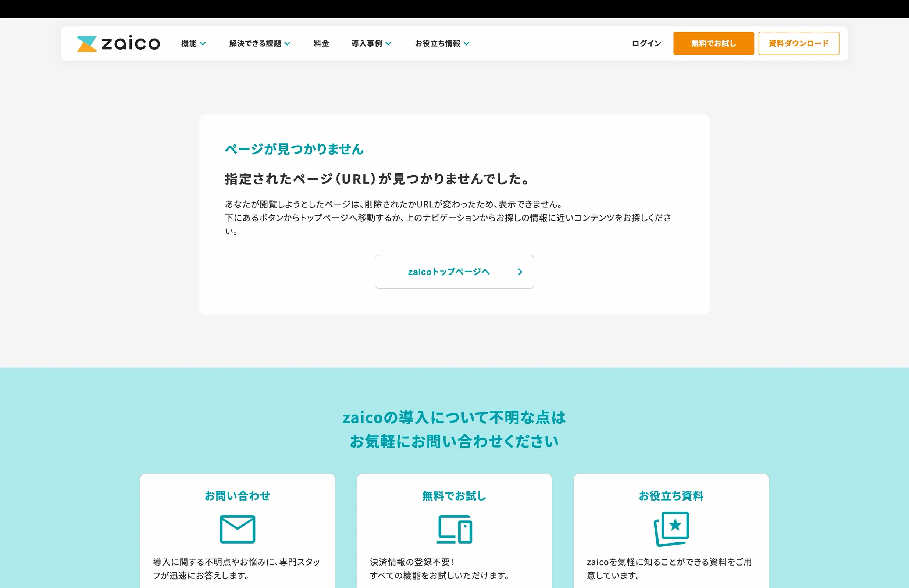
Task: Click the zaico logo in the header
Action: 118,43
